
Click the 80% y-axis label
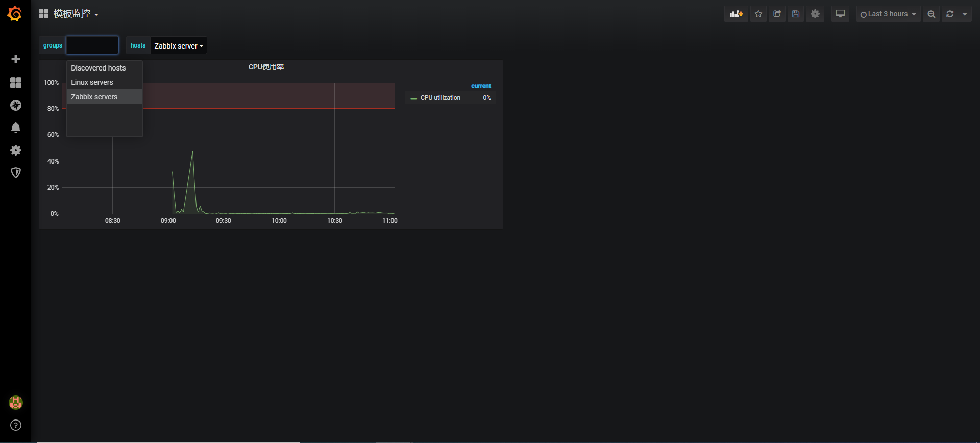pyautogui.click(x=53, y=109)
